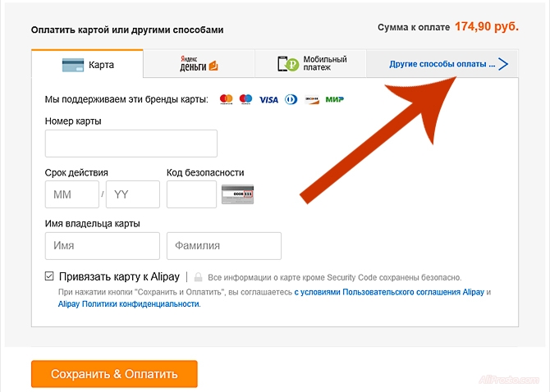The width and height of the screenshot is (550, 392).
Task: Open Alipay Политики конфиденциальности link
Action: pos(129,304)
